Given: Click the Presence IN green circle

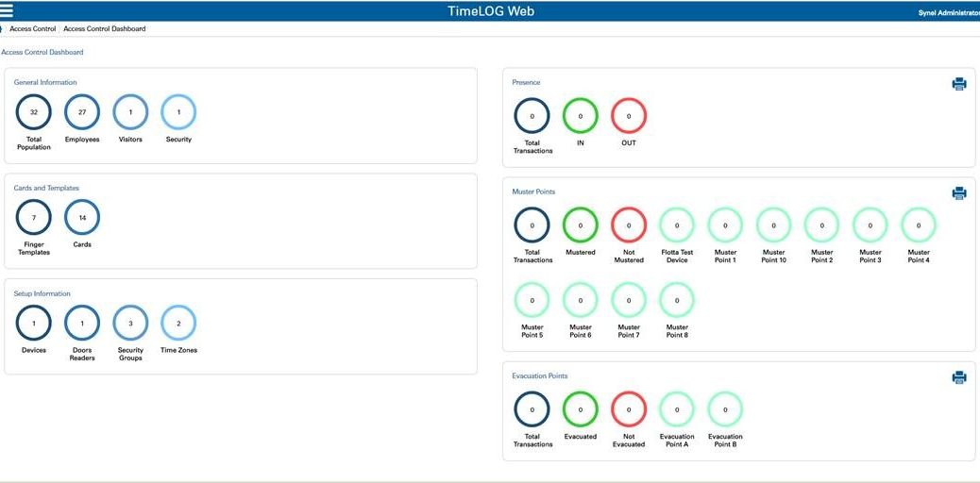Looking at the screenshot, I should tap(581, 116).
